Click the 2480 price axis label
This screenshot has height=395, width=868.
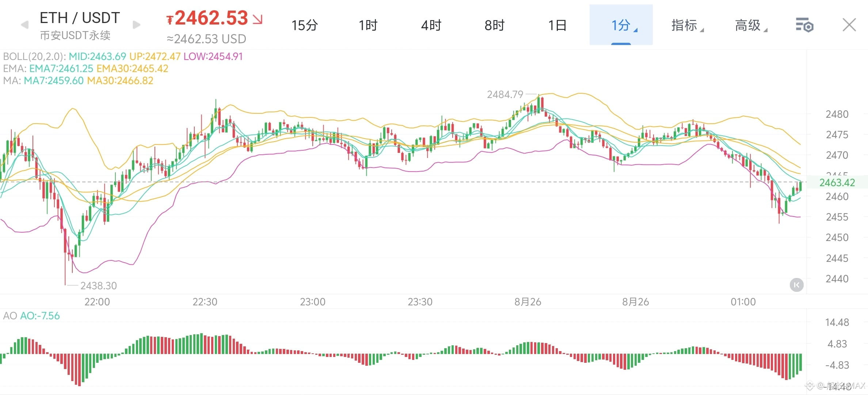(837, 114)
